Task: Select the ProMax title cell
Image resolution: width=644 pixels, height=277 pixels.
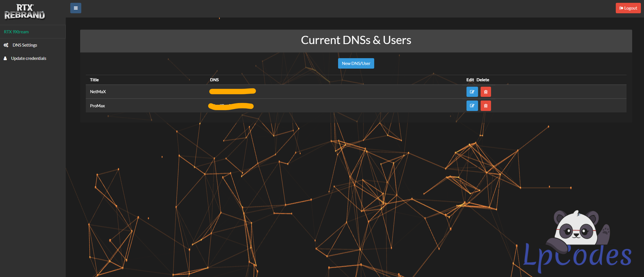Action: tap(97, 106)
